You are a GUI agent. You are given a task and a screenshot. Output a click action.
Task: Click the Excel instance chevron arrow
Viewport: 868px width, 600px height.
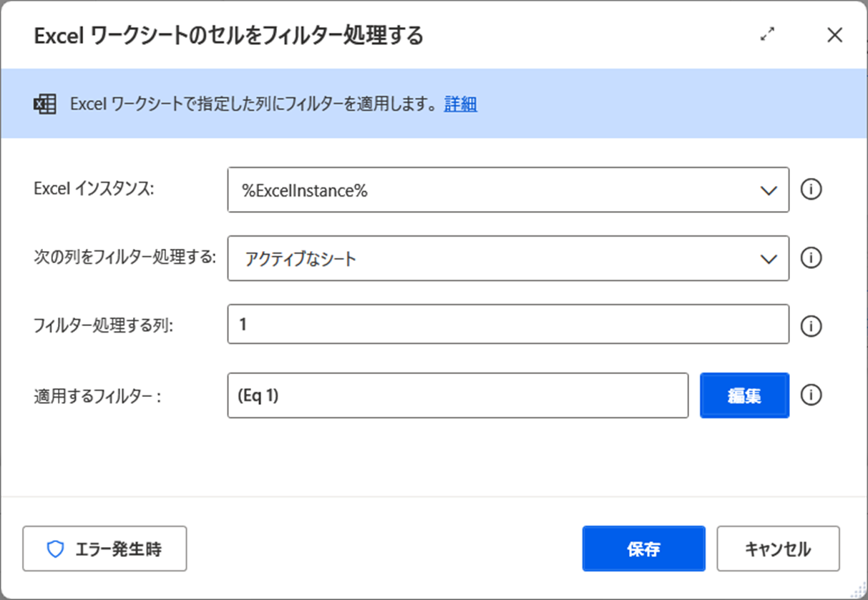(769, 190)
